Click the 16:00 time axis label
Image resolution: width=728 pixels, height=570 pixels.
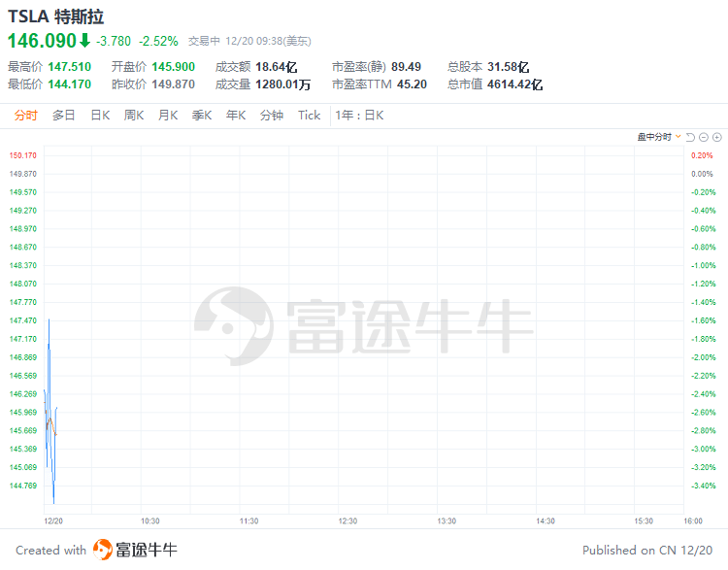click(x=693, y=521)
